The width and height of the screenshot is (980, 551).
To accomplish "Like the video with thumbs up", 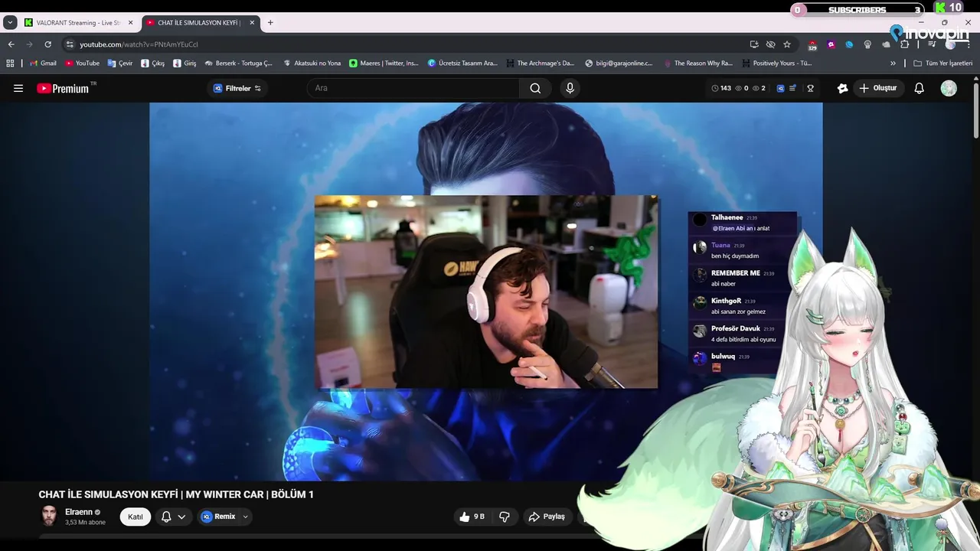I will (x=472, y=517).
